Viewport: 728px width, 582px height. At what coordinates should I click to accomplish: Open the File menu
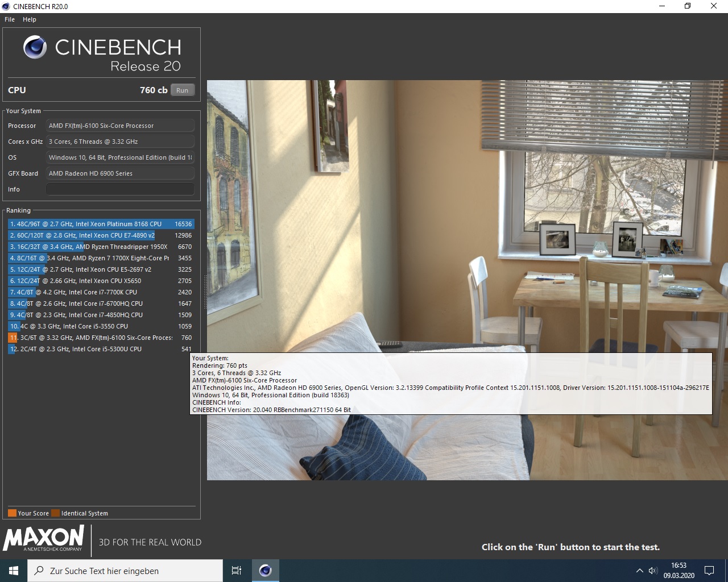tap(10, 19)
